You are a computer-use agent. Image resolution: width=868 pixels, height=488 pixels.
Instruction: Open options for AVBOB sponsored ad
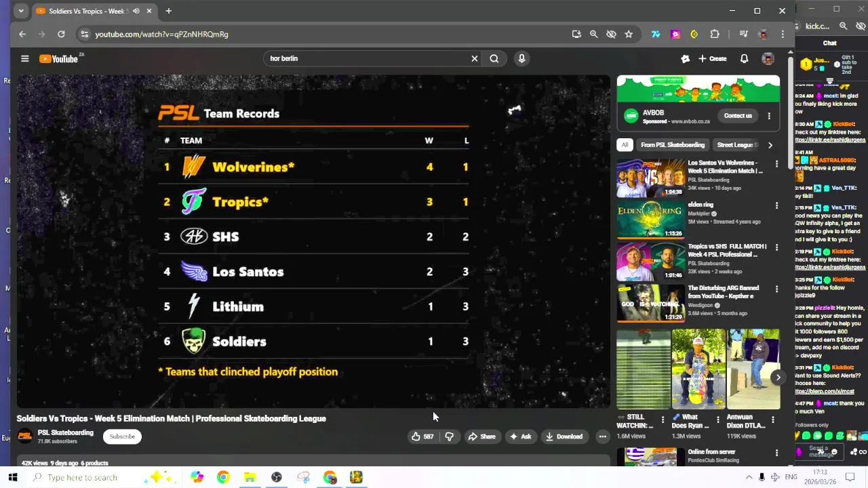(x=769, y=116)
